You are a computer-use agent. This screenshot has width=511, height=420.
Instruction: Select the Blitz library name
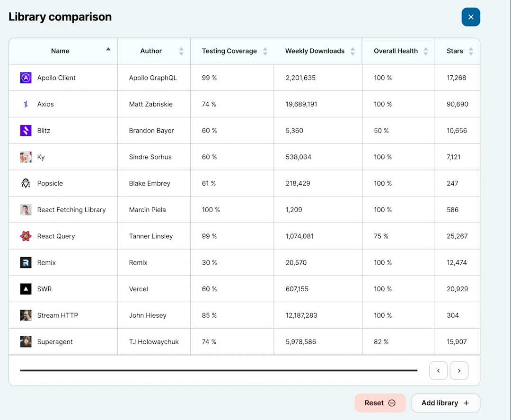coord(44,130)
